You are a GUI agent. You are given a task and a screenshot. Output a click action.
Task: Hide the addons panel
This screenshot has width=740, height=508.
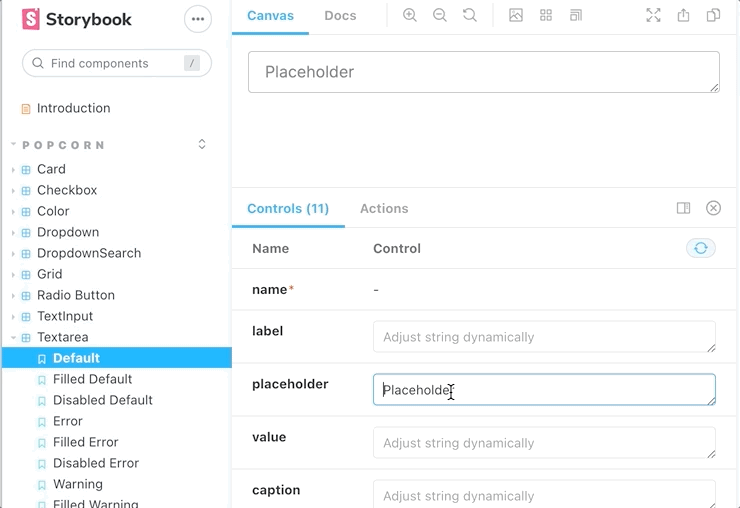coord(713,208)
